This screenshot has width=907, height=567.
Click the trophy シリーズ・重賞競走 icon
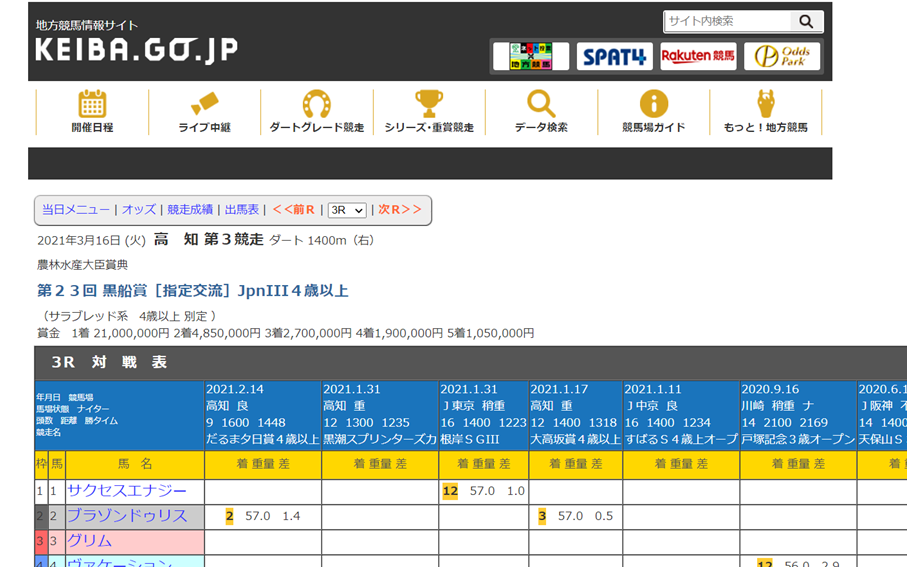428,104
